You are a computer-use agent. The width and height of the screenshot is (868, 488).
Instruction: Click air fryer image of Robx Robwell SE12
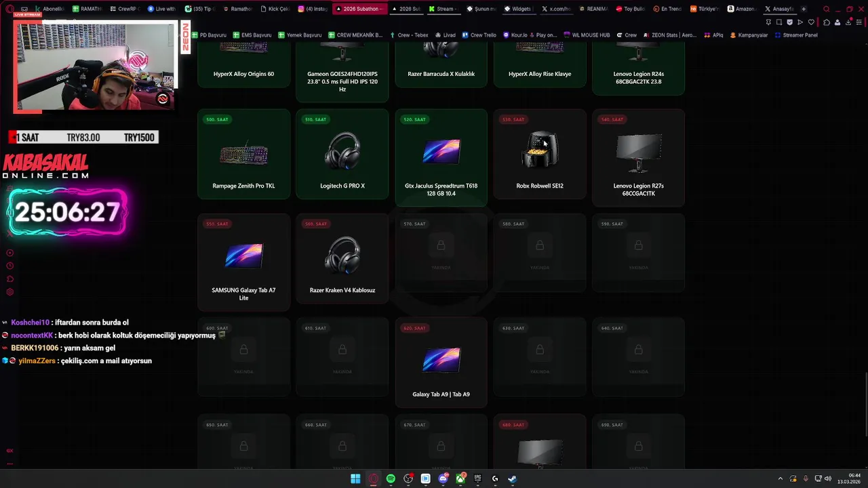(x=540, y=150)
